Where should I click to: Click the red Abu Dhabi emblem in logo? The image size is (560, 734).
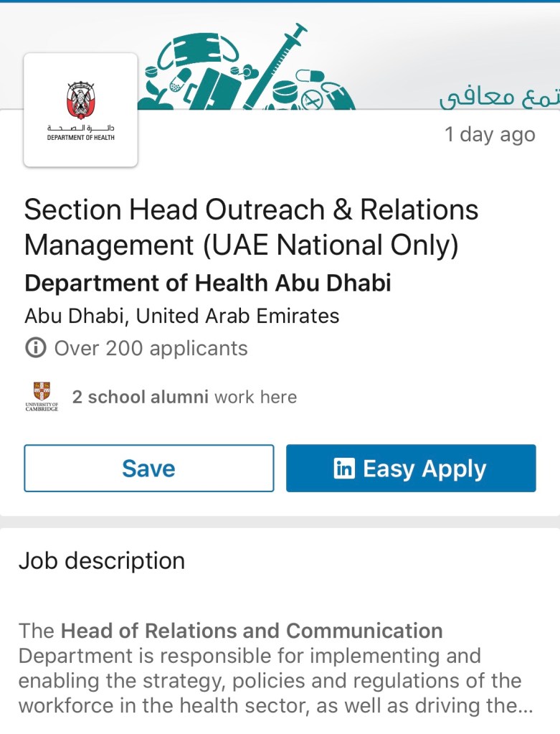coord(80,98)
